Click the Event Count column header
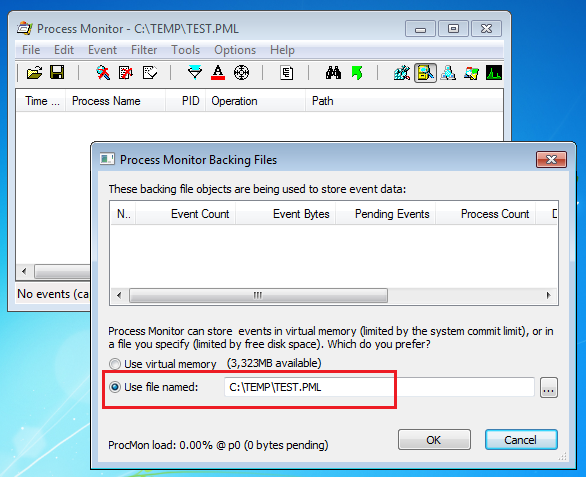 coord(186,214)
